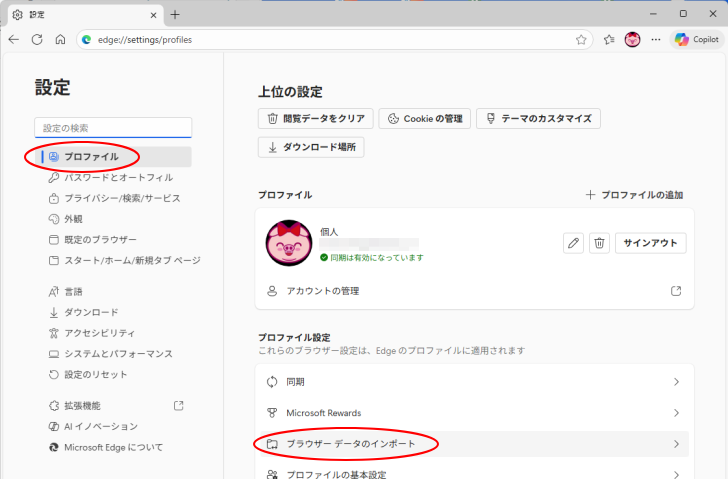Click the large pig profile picture
This screenshot has height=479, width=728.
tap(289, 243)
